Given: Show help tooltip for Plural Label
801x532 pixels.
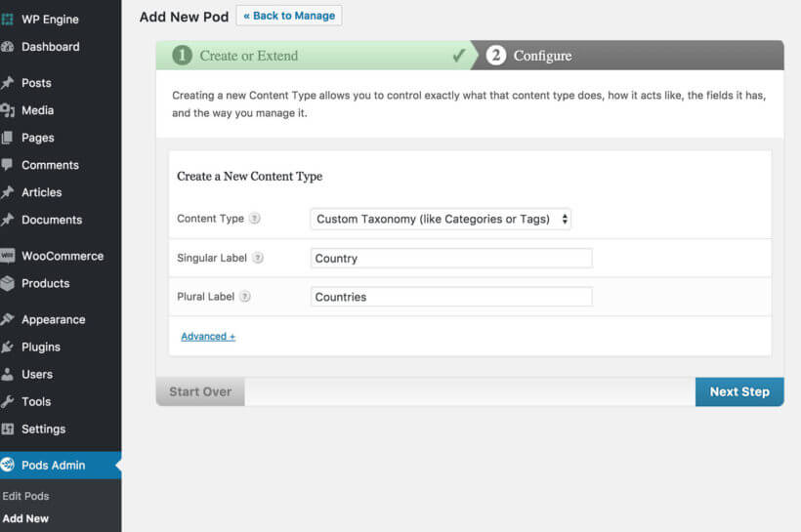Looking at the screenshot, I should (245, 297).
